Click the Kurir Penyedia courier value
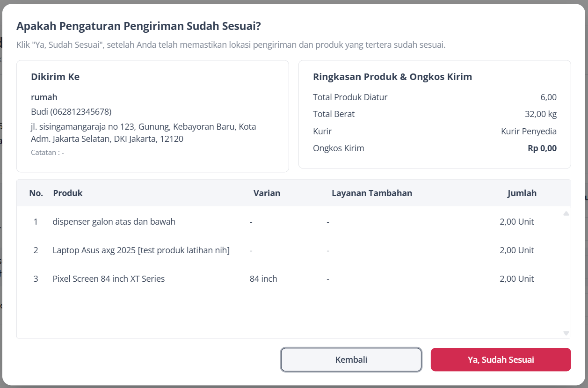This screenshot has height=388, width=588. point(529,131)
